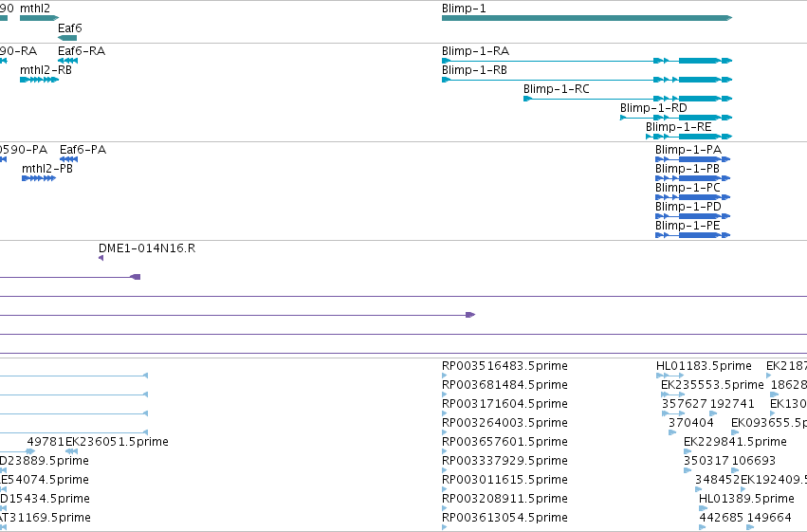Click the HL01183.5prime EST label
807x532 pixels.
(x=704, y=366)
